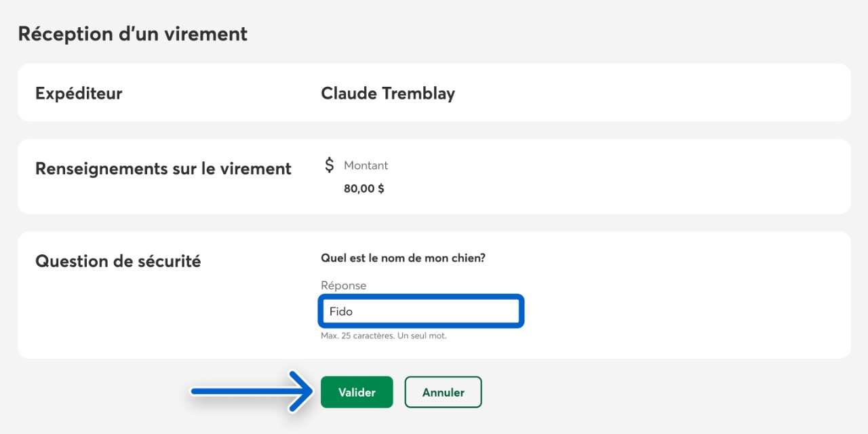Focus the Réponse input field
868x434 pixels.
click(x=434, y=311)
